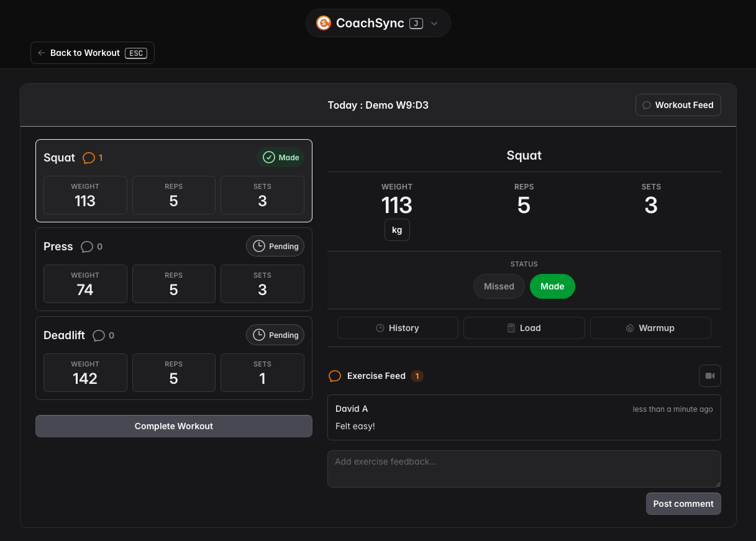Select Made status for Squat
This screenshot has height=541, width=756.
(x=552, y=286)
